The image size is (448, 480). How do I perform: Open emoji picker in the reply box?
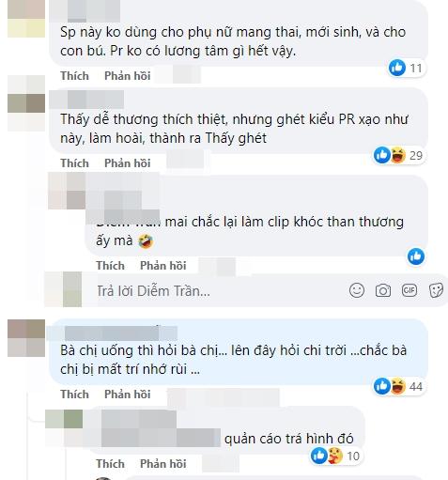point(357,290)
